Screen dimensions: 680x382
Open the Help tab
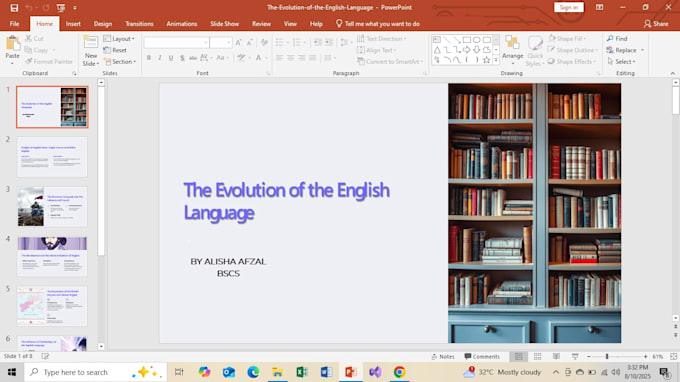pyautogui.click(x=316, y=24)
